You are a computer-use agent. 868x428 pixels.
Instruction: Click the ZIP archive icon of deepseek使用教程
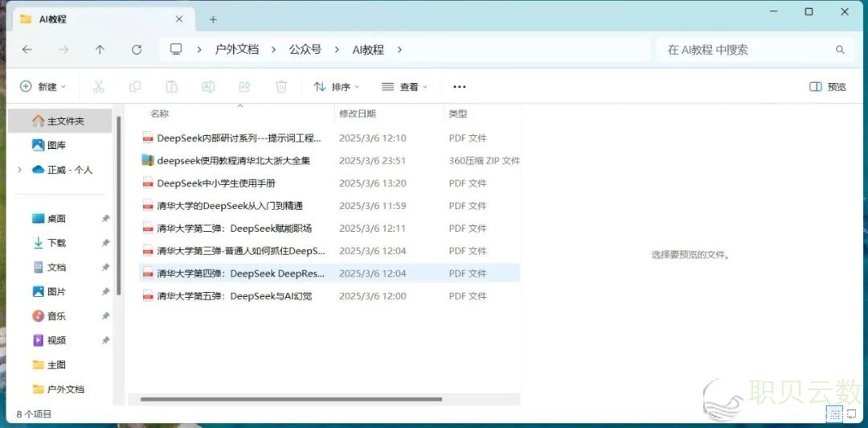(148, 160)
